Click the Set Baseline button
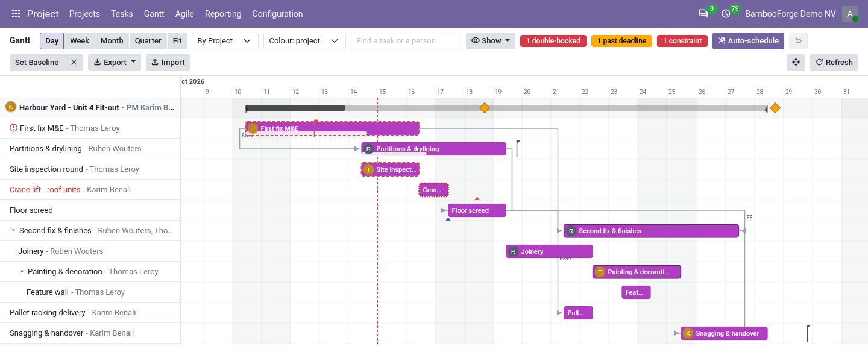The image size is (868, 358). [x=37, y=62]
